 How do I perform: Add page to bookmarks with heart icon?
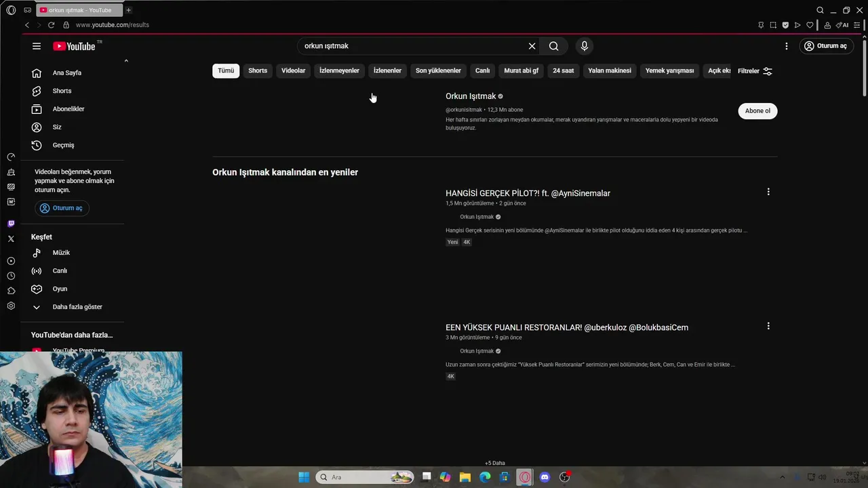810,25
